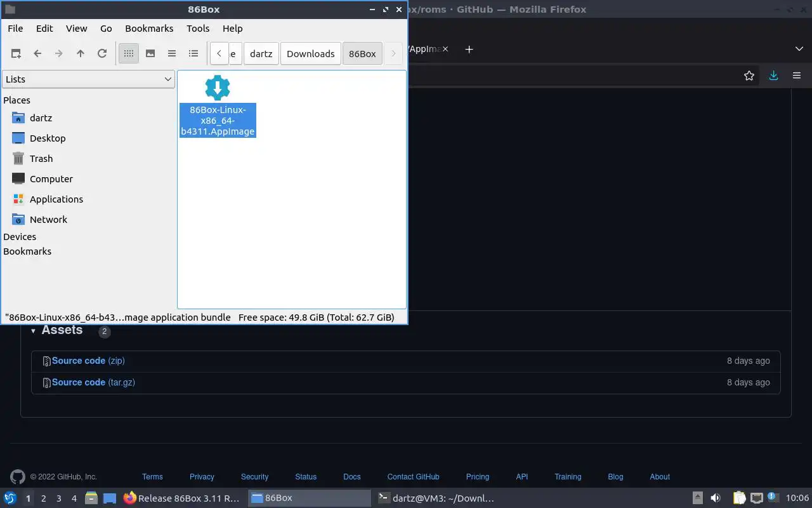
Task: Open the Help menu
Action: point(233,29)
